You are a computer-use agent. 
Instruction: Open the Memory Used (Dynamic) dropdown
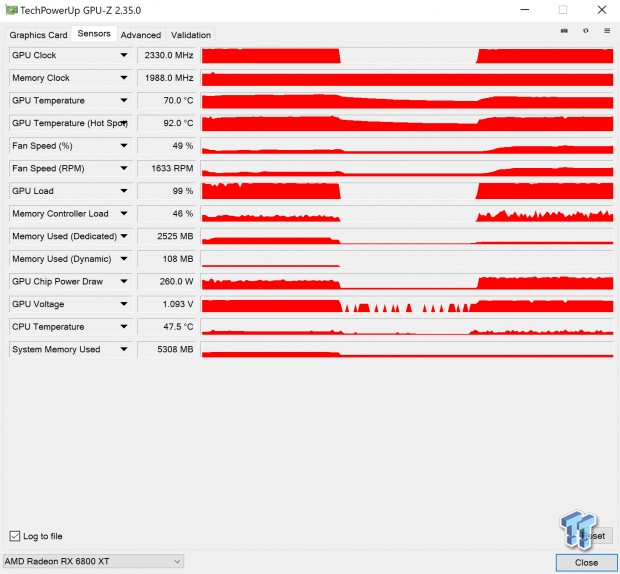click(124, 259)
